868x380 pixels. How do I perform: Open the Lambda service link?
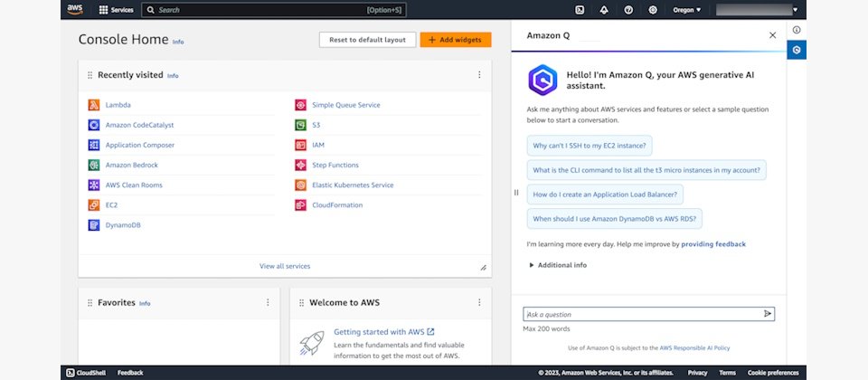tap(118, 105)
